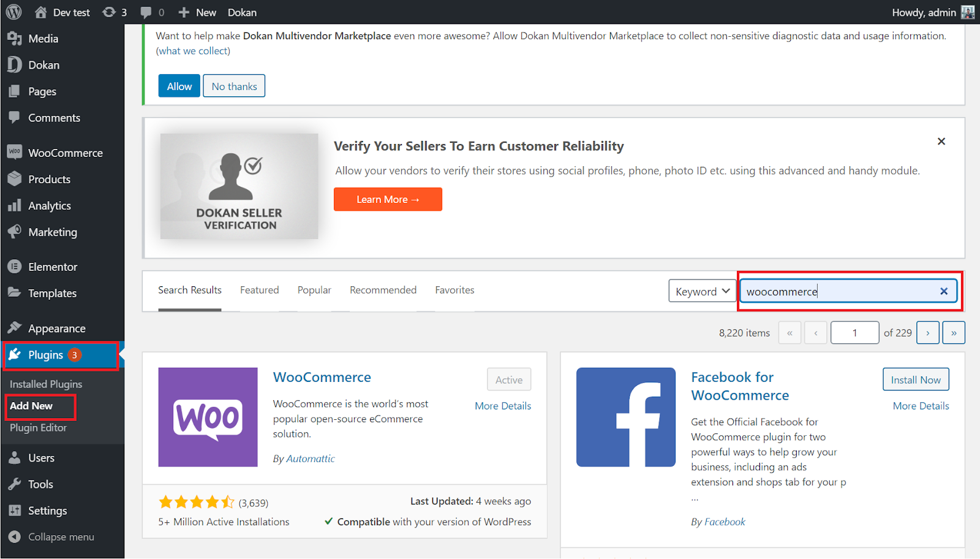Screen dimensions: 980x559
Task: Click the Appearance brush icon
Action: coord(15,328)
